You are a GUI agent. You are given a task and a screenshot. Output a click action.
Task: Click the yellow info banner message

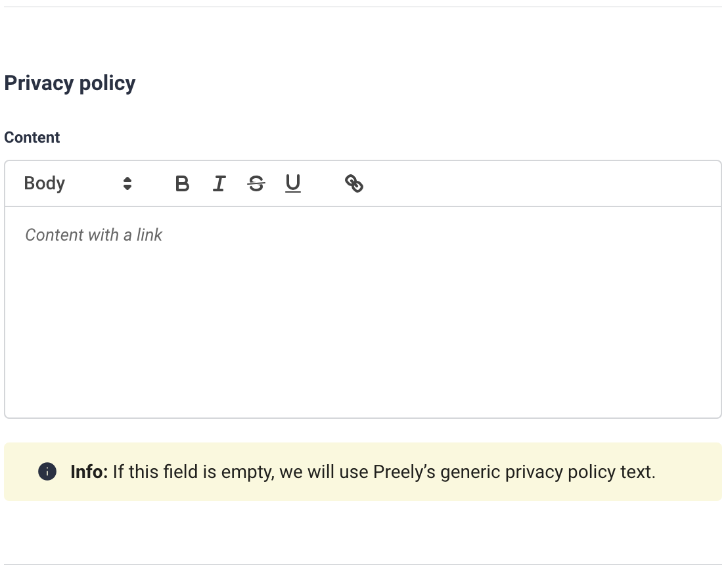click(x=363, y=471)
